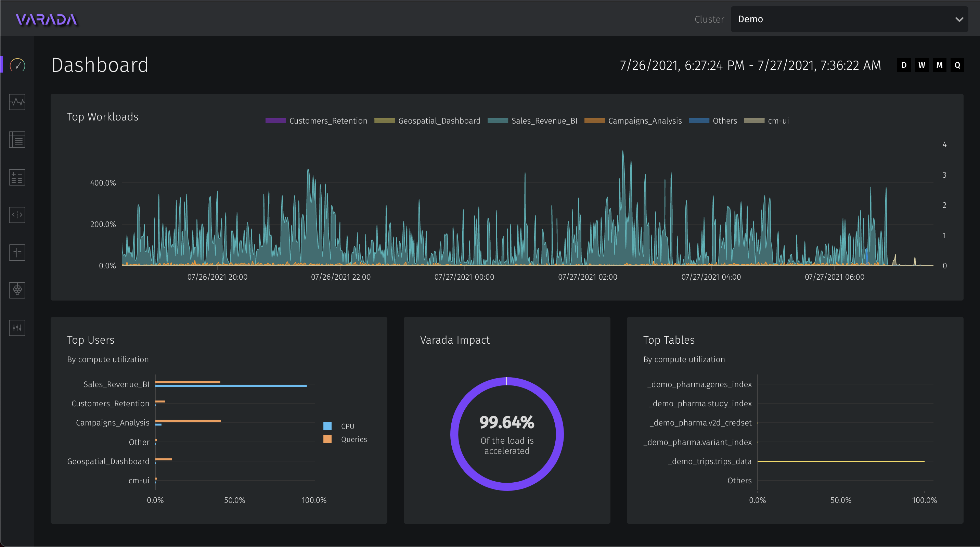Click the Cluster label beside the dropdown
980x547 pixels.
tap(709, 19)
